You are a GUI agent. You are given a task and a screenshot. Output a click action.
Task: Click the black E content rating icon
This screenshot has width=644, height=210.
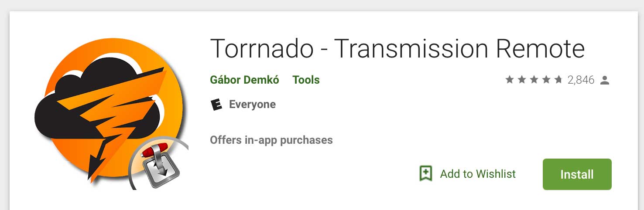(x=216, y=105)
